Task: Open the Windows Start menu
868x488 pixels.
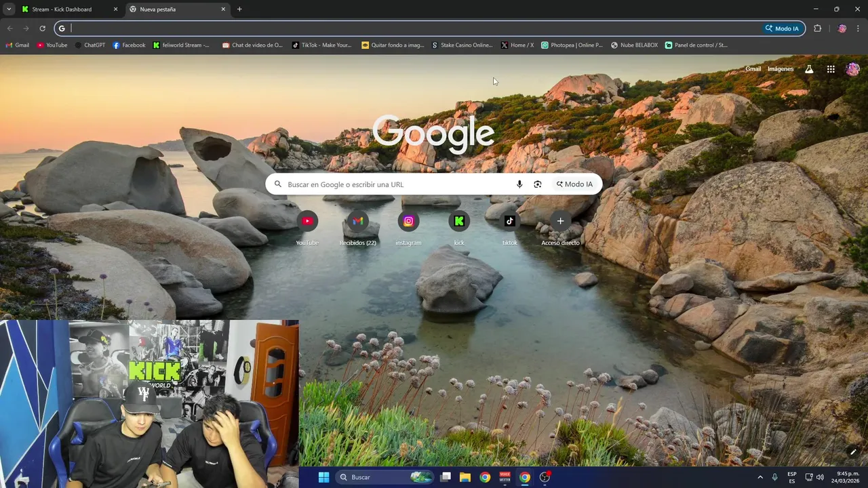Action: click(323, 477)
